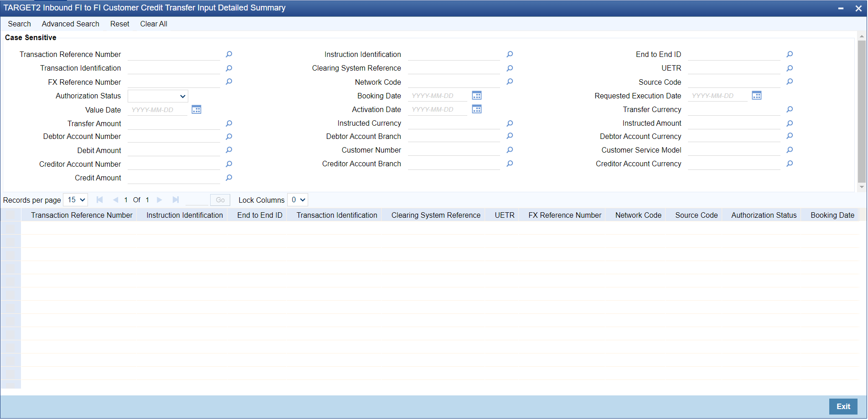The width and height of the screenshot is (868, 420).
Task: Open the Value Date calendar picker
Action: [x=196, y=110]
